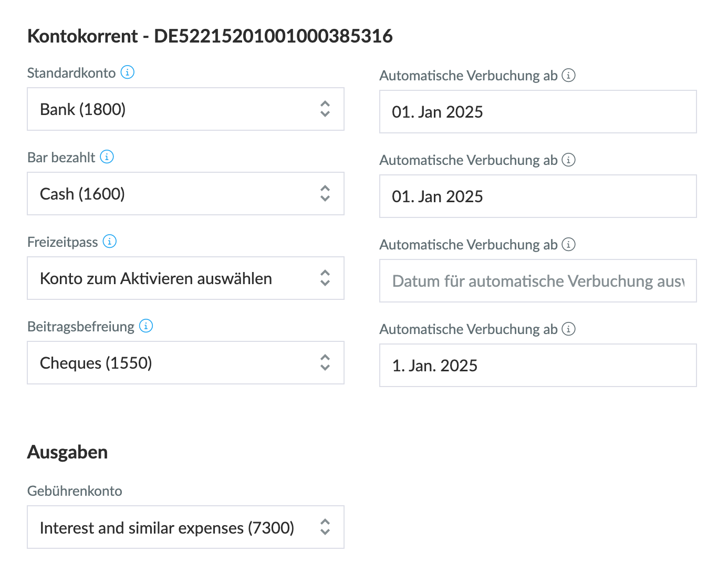The width and height of the screenshot is (728, 563).
Task: Click the chevron arrows in Gebührenkonto selector
Action: pos(325,527)
